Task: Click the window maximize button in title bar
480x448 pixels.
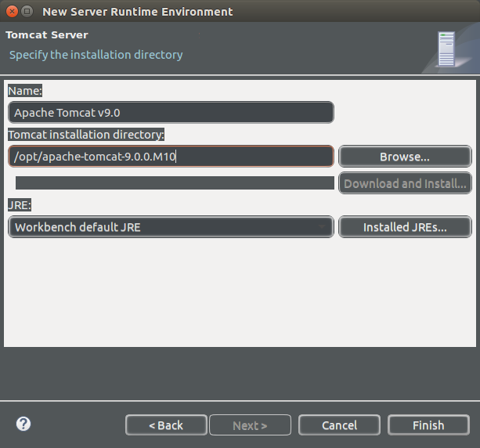Action: [x=27, y=12]
